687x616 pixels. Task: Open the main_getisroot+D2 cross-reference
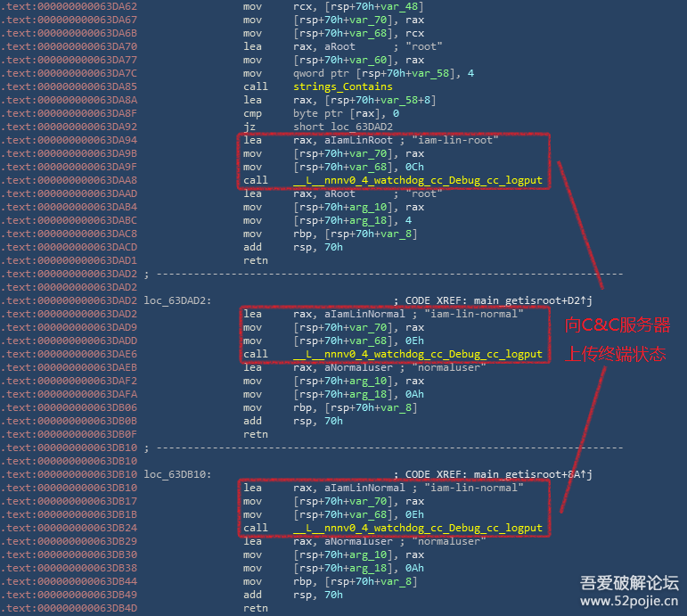(x=533, y=300)
